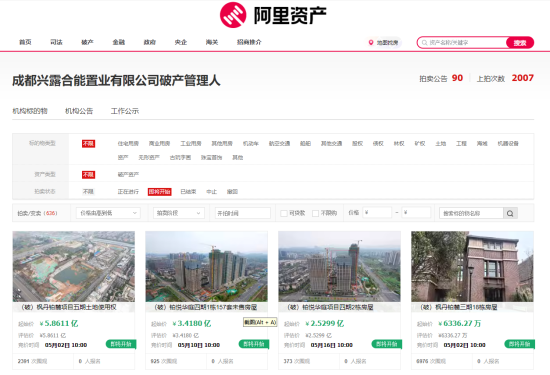
Task: Open the 破产 nav item
Action: [87, 42]
